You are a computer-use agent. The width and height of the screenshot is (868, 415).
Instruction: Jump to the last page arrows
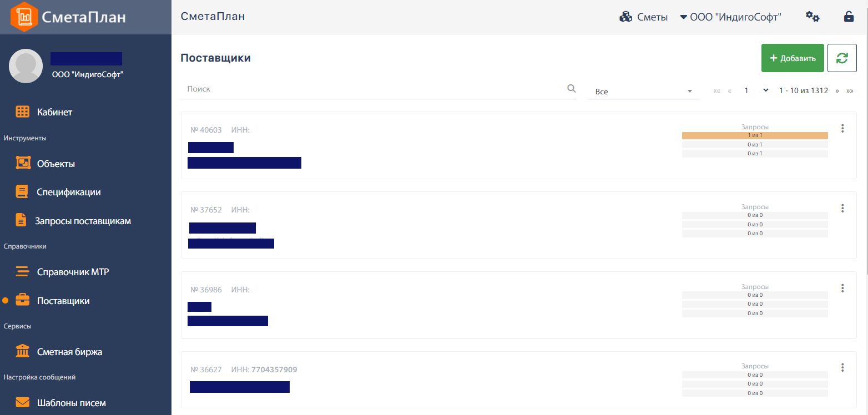[850, 91]
